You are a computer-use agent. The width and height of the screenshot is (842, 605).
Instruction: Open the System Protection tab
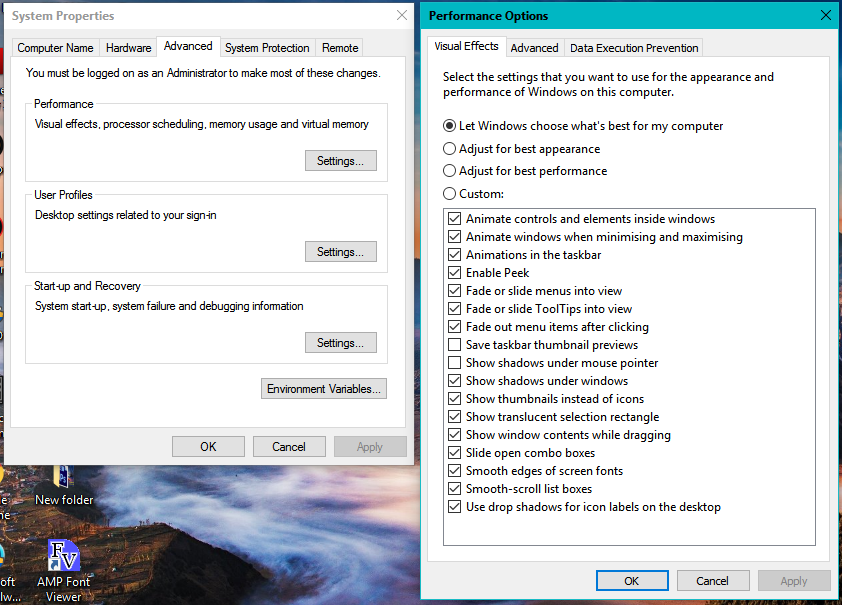pos(267,47)
